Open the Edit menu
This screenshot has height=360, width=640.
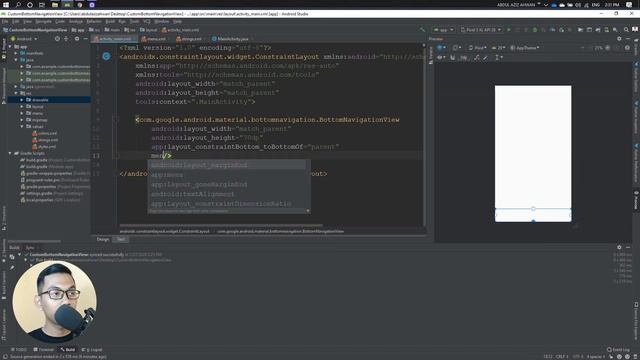[16, 21]
